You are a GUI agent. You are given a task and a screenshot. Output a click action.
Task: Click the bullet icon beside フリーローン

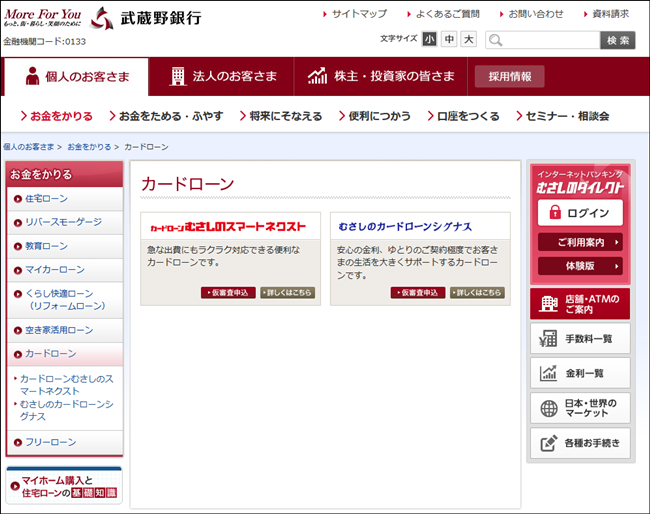pos(17,442)
